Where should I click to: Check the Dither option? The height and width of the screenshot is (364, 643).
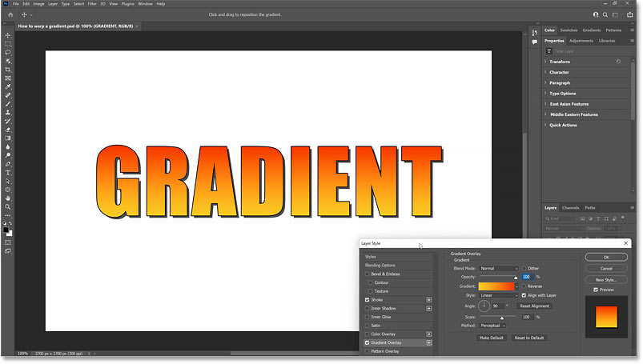click(524, 269)
